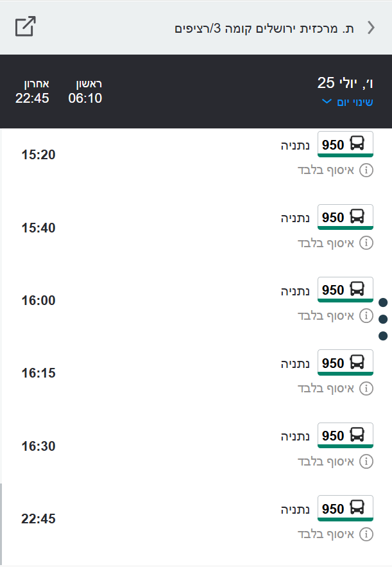The width and height of the screenshot is (392, 567).
Task: Click the info icon for the 15:20 departure
Action: (x=366, y=170)
